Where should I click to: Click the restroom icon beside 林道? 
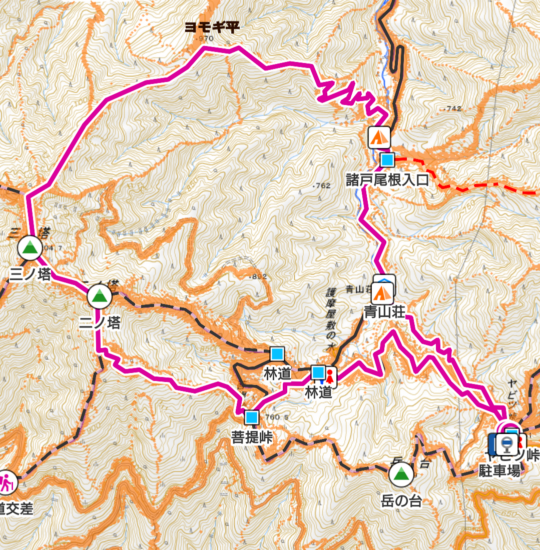click(331, 377)
